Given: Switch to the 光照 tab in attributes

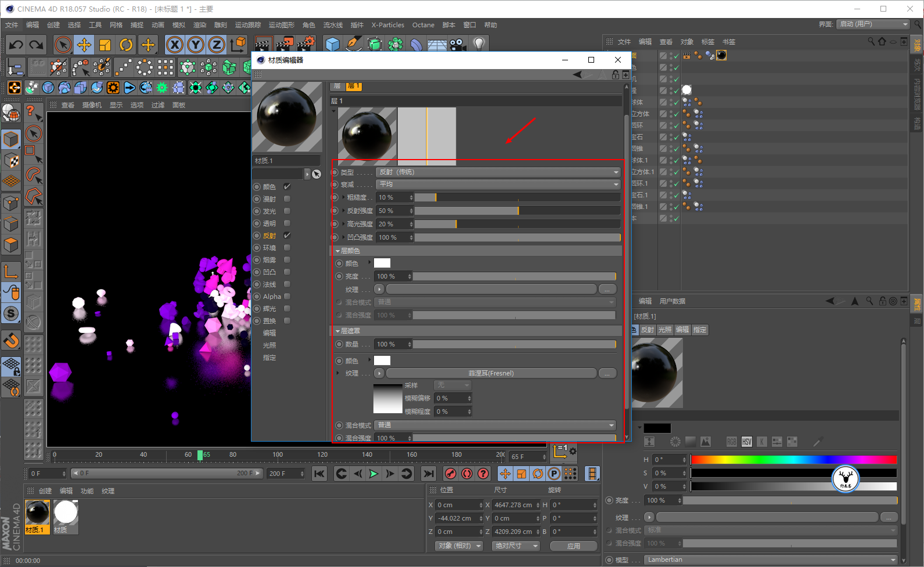Looking at the screenshot, I should pyautogui.click(x=664, y=330).
